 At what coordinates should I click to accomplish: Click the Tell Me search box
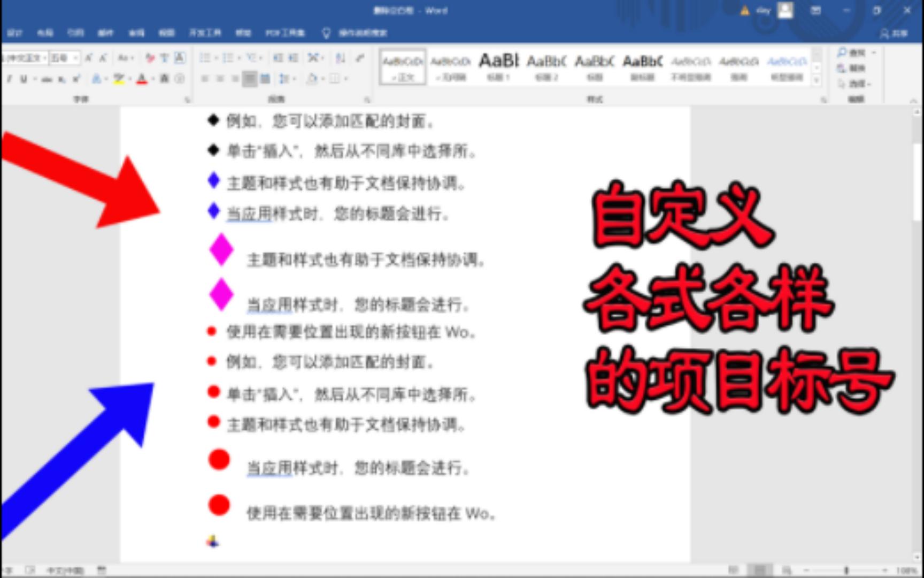[x=355, y=33]
